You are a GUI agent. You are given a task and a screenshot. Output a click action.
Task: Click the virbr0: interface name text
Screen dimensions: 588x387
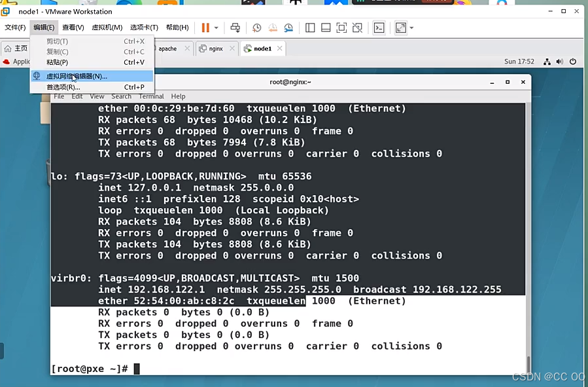(x=71, y=278)
